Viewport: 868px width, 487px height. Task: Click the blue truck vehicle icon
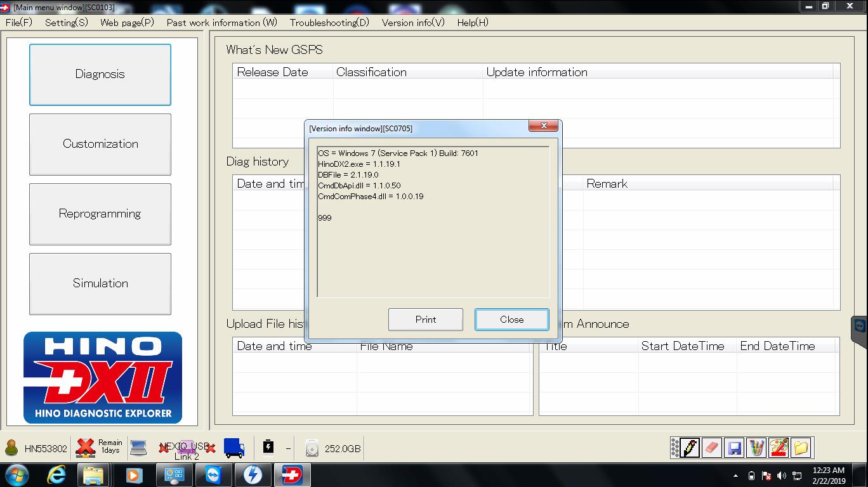pyautogui.click(x=234, y=448)
